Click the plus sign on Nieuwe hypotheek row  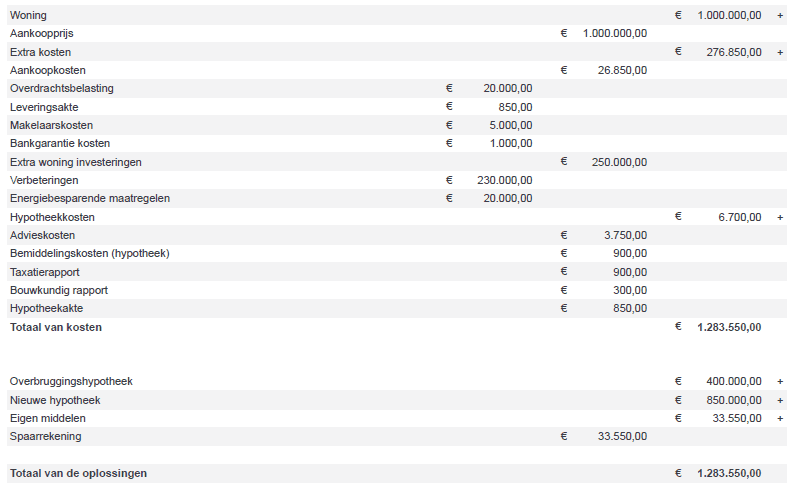780,400
